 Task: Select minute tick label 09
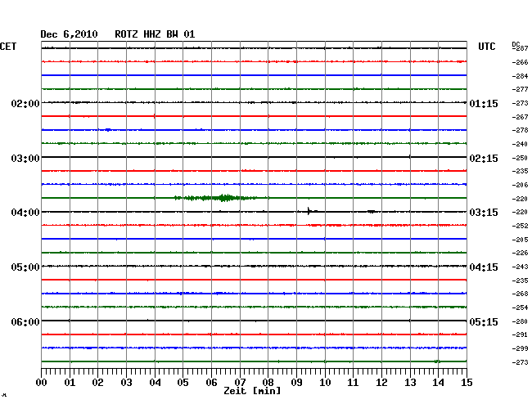pos(296,382)
